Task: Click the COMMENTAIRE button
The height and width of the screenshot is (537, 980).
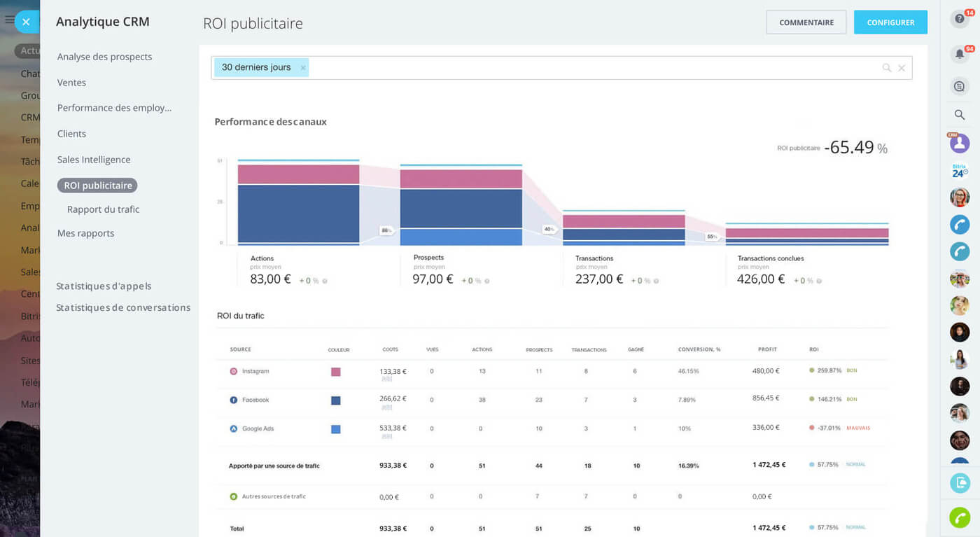Action: [806, 22]
